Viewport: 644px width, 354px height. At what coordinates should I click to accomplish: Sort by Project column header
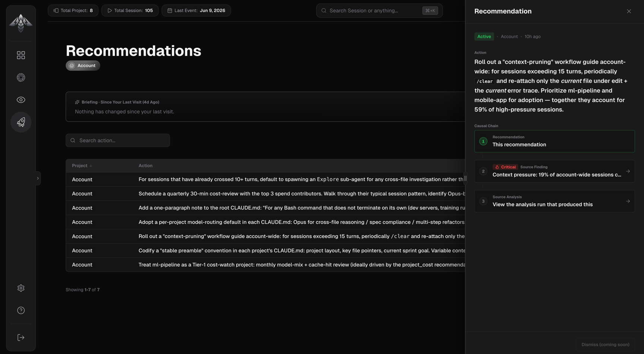point(82,166)
